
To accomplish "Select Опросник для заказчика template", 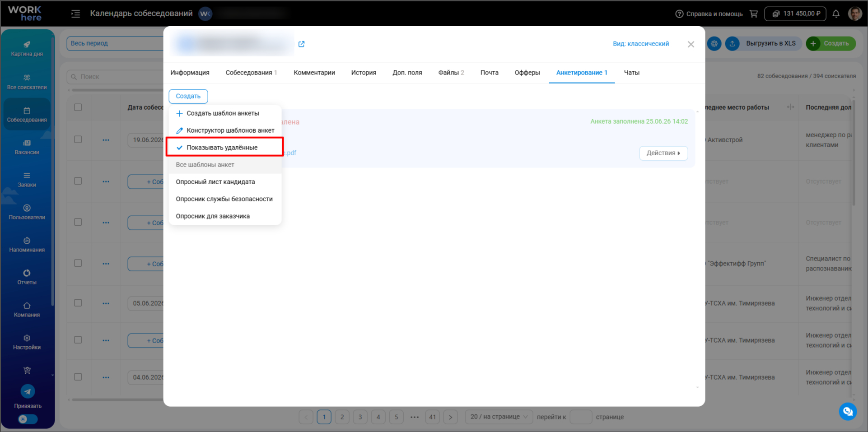I will point(225,216).
